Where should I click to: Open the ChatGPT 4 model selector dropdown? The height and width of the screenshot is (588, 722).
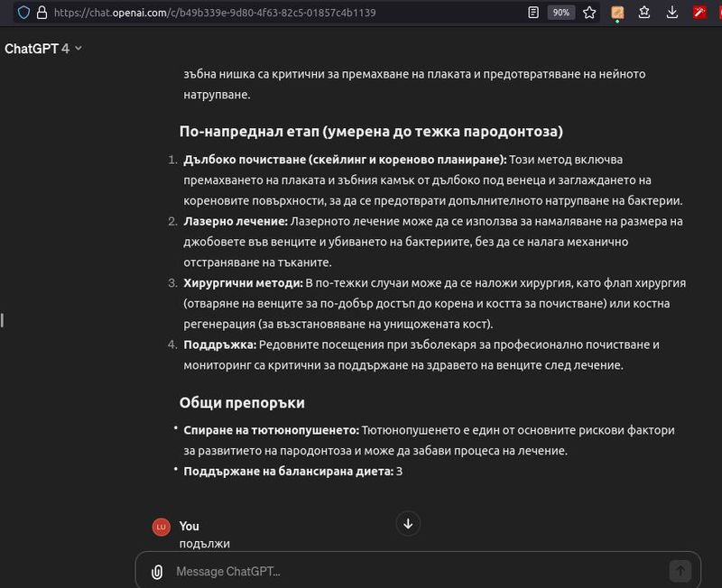click(43, 49)
